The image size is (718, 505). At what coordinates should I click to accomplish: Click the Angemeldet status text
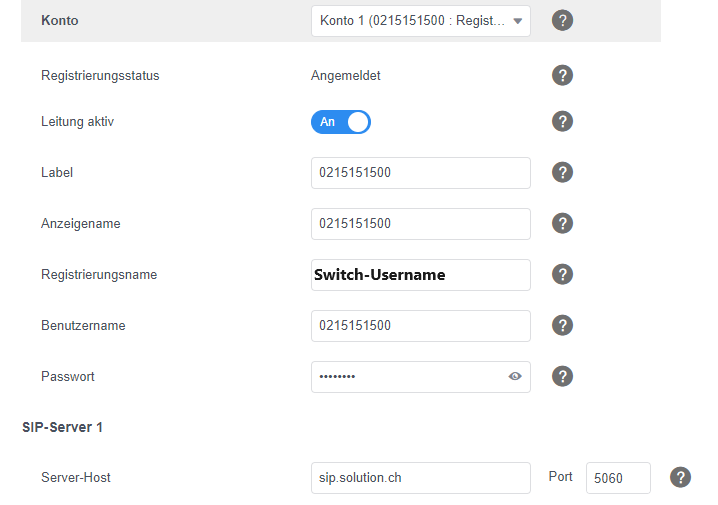click(x=346, y=76)
